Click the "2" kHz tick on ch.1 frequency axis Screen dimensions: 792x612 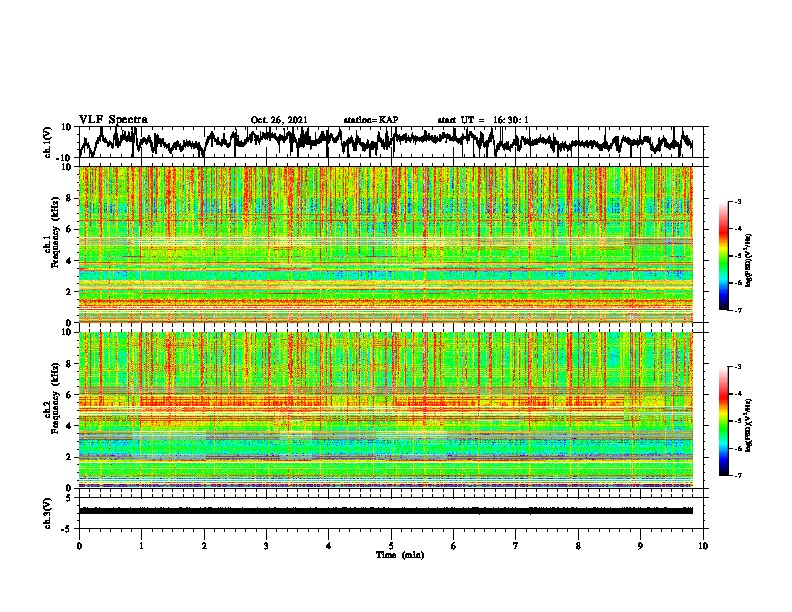pyautogui.click(x=70, y=292)
